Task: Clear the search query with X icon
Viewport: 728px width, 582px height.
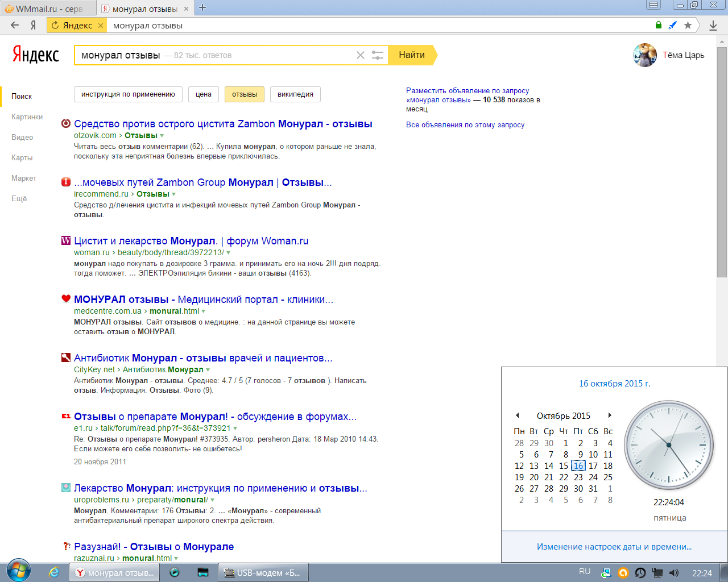Action: 360,55
